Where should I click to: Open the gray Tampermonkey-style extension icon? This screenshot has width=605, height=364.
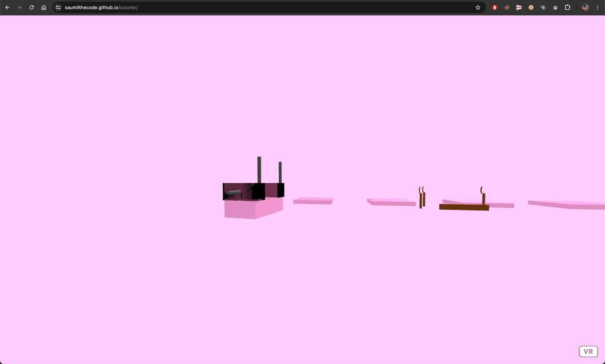click(555, 8)
